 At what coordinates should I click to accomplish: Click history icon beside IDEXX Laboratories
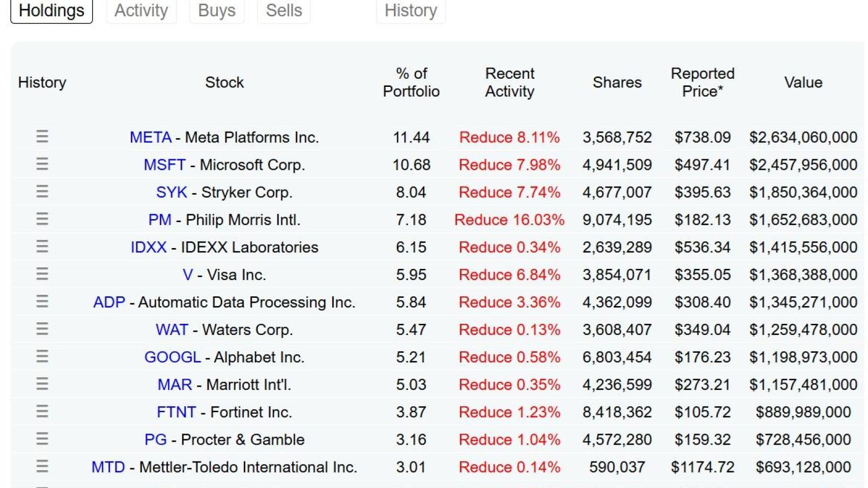pos(42,247)
